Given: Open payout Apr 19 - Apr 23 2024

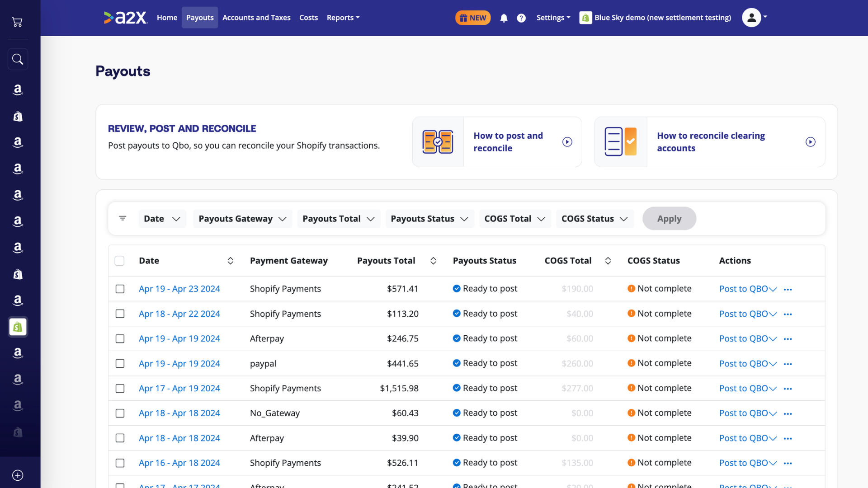Looking at the screenshot, I should point(179,289).
